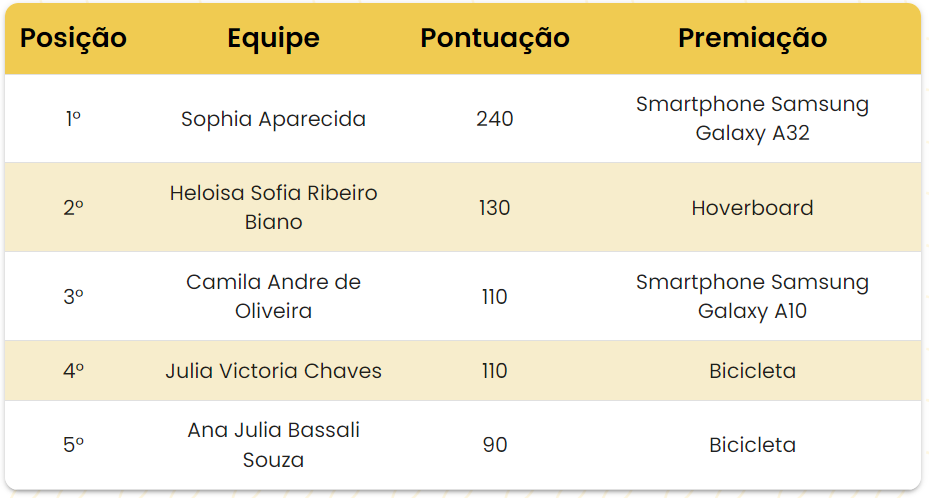Select the 2º position cell
The width and height of the screenshot is (929, 498).
click(73, 208)
